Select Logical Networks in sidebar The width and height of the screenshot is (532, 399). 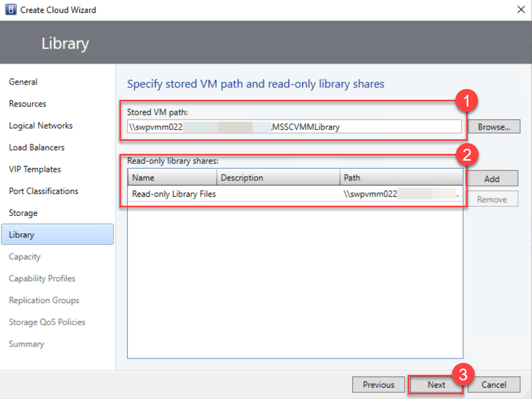coord(41,126)
